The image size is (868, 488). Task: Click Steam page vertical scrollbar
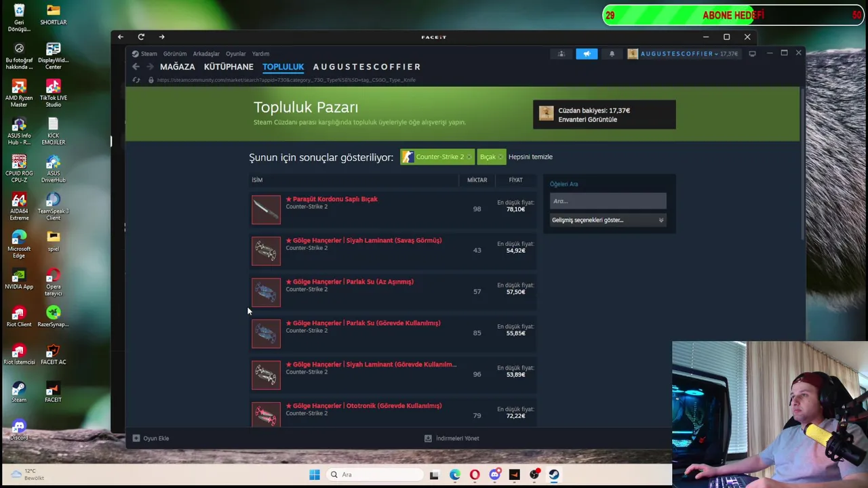[803, 163]
